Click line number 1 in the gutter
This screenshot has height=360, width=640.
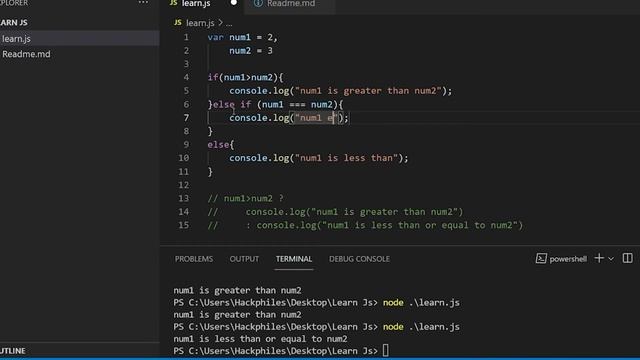186,37
